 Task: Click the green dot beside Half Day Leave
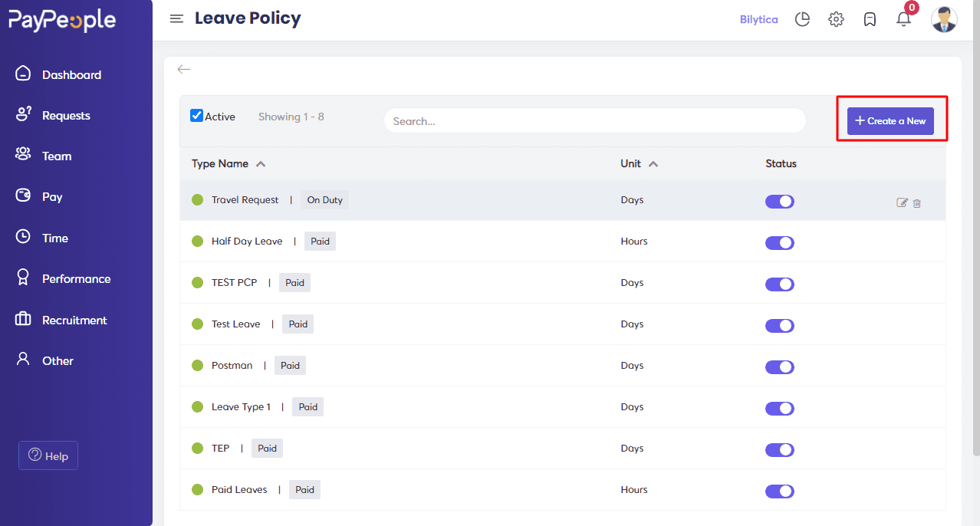197,242
